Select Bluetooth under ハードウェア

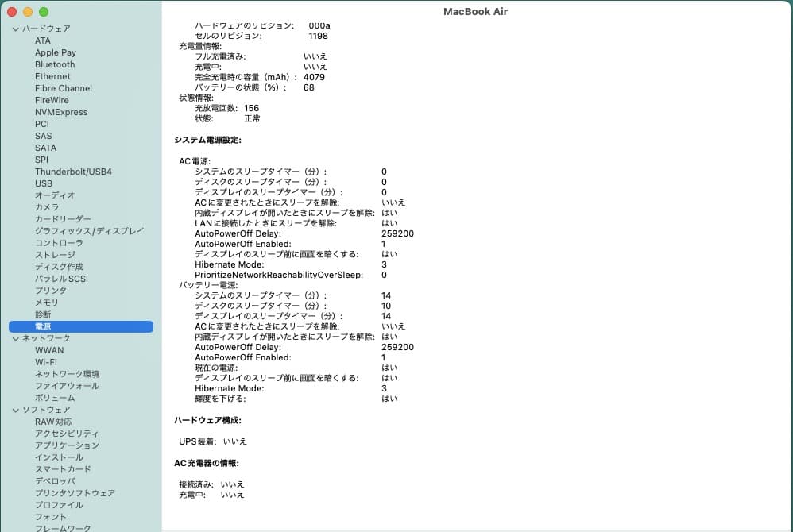(x=54, y=64)
